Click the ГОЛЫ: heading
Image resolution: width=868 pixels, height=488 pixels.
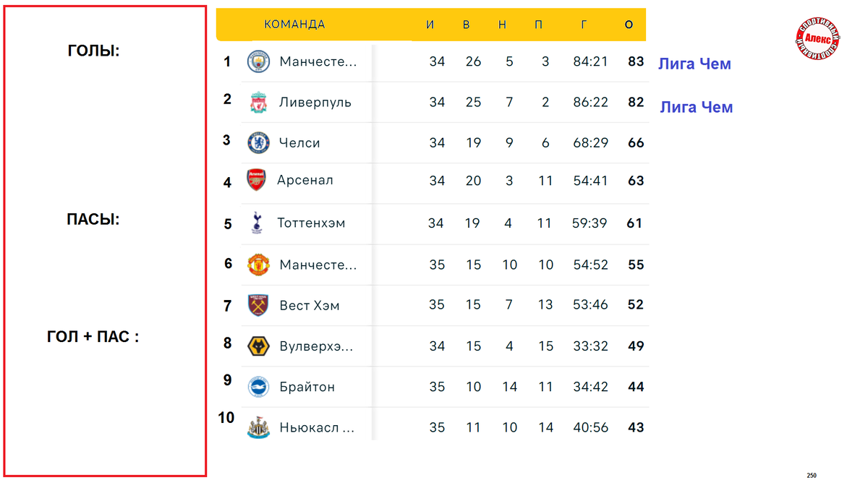[x=93, y=51]
